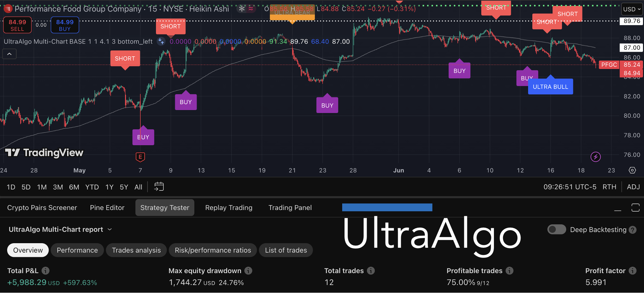Click the Performance Food Group symbol logo icon

coord(8,9)
